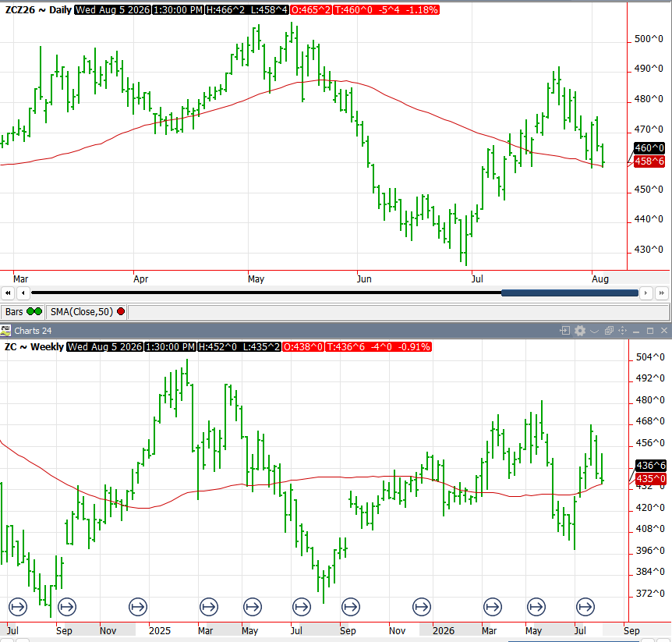Click the daily chart time scroll thumb
This screenshot has width=672, height=642.
point(570,293)
